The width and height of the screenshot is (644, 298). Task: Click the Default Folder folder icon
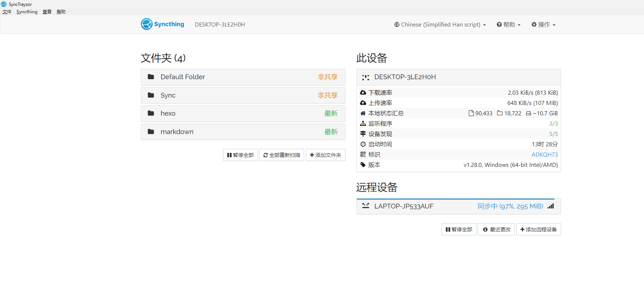click(x=151, y=77)
